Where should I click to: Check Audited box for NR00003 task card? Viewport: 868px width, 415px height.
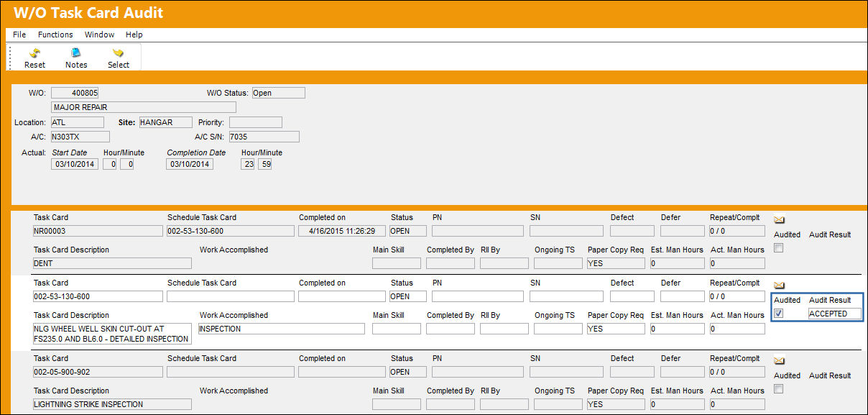coord(778,248)
